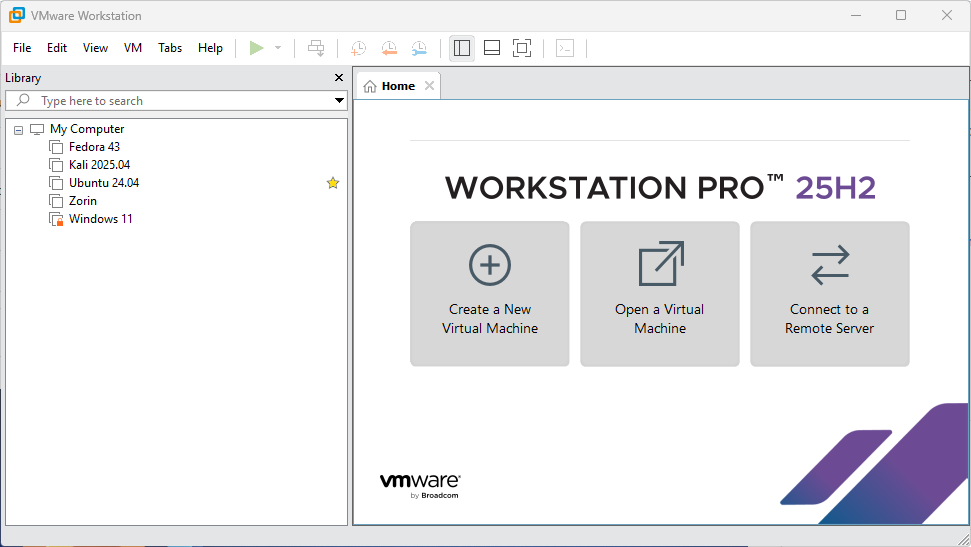
Task: Close the Home tab
Action: 429,86
